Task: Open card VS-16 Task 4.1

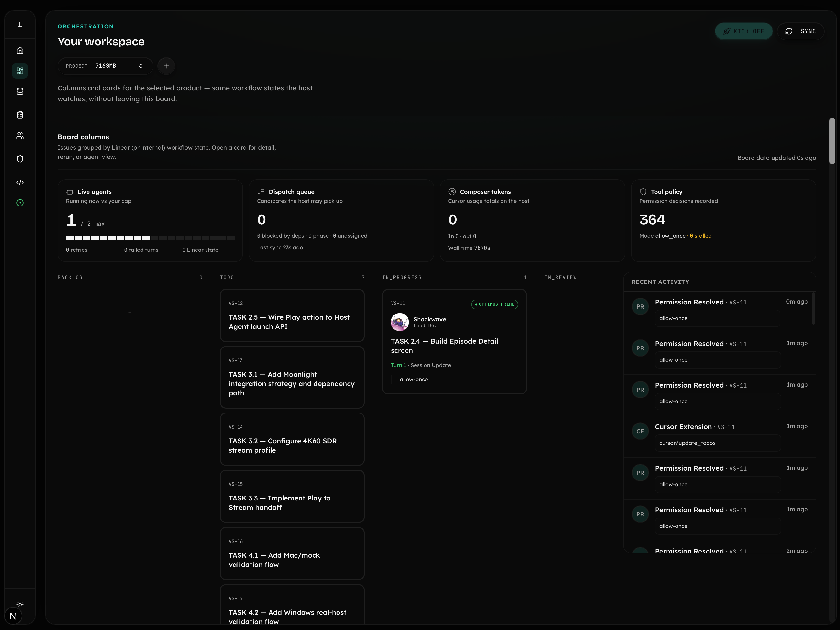Action: click(292, 554)
